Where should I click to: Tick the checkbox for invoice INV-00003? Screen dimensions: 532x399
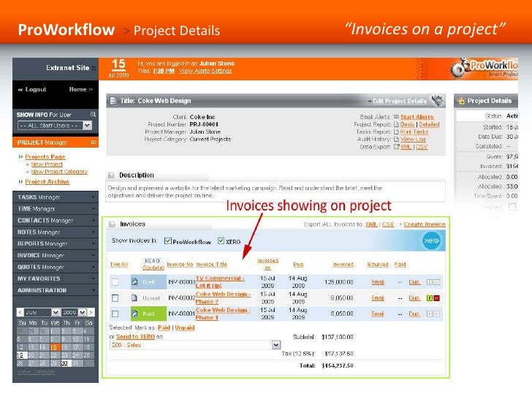tap(115, 282)
